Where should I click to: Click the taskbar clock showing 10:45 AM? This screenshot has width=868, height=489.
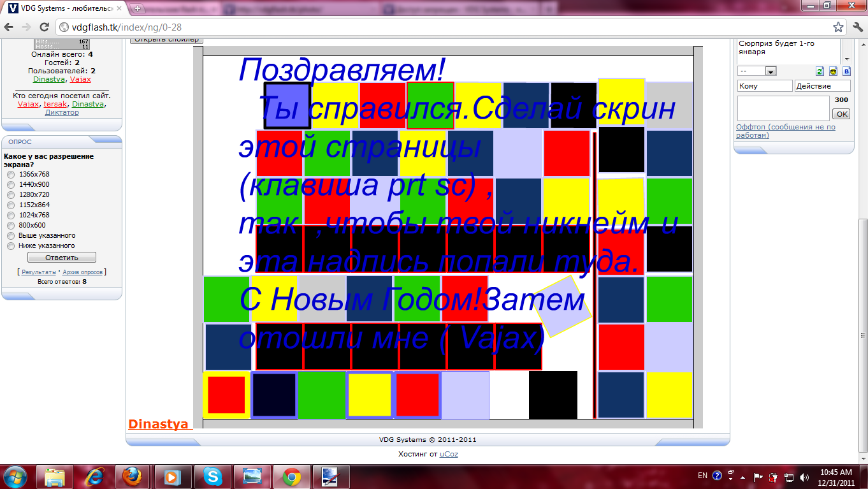tap(836, 477)
